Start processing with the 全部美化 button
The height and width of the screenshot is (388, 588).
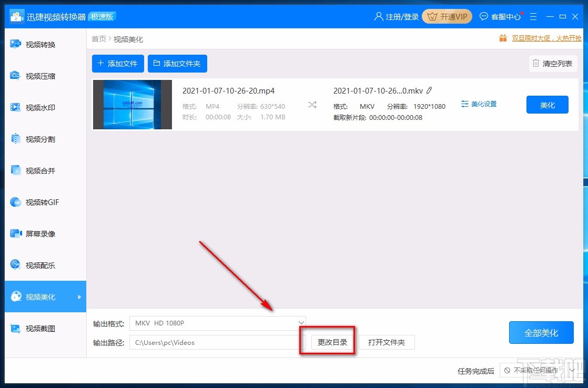[x=541, y=332]
